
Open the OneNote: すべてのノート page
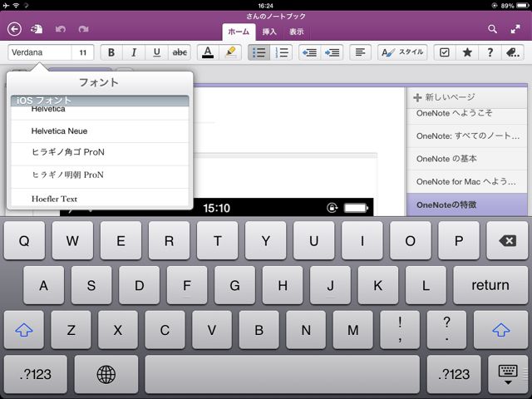coord(467,135)
